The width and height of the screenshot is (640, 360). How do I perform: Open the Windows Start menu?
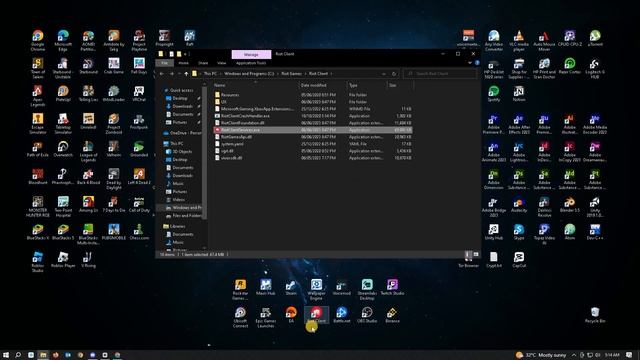[x=6, y=355]
